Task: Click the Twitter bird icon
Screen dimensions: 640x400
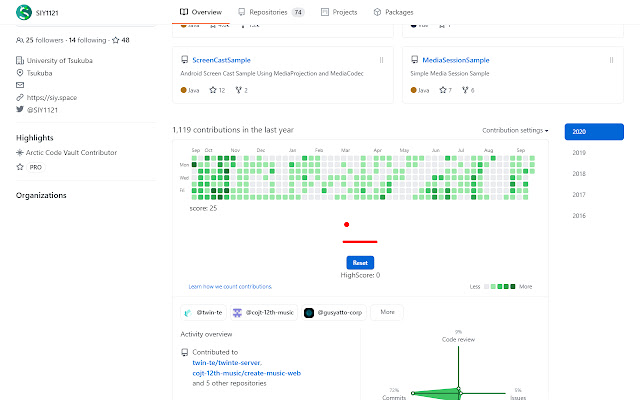Action: pyautogui.click(x=20, y=109)
